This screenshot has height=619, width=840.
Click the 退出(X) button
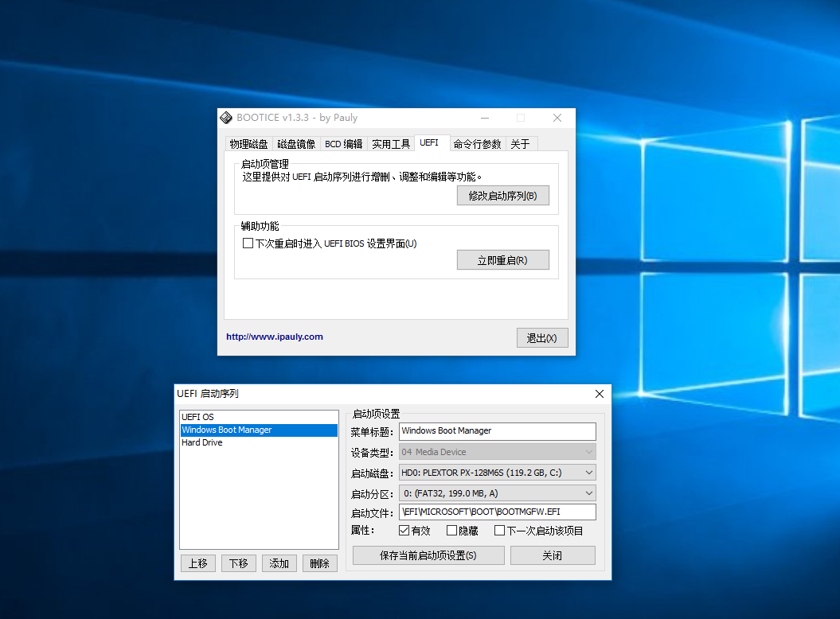(542, 338)
